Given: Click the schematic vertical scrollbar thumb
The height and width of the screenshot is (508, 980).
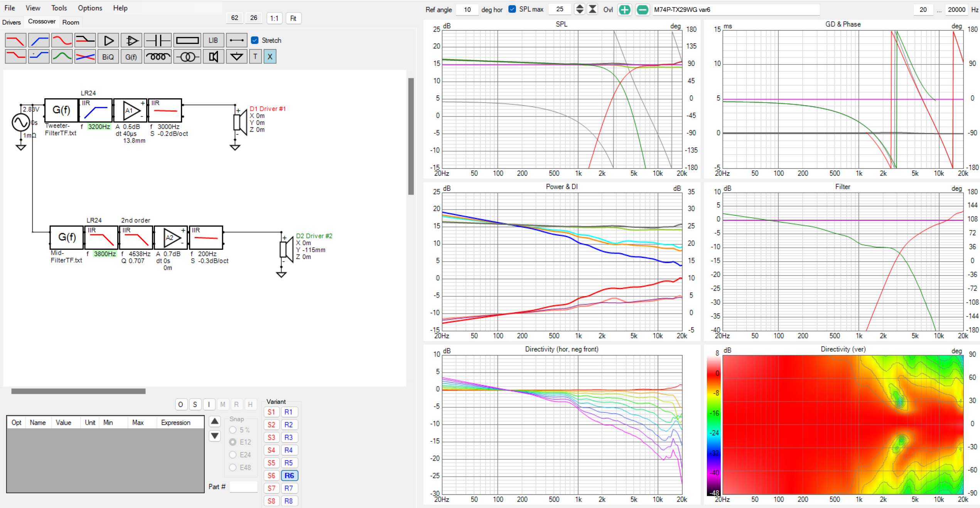Looking at the screenshot, I should (x=411, y=136).
